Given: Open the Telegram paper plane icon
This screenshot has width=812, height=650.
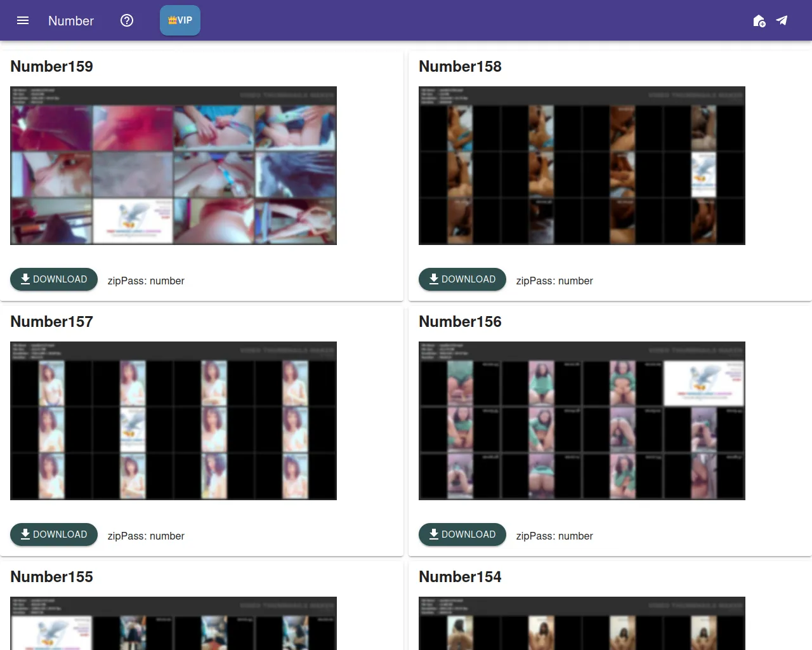Looking at the screenshot, I should (782, 20).
